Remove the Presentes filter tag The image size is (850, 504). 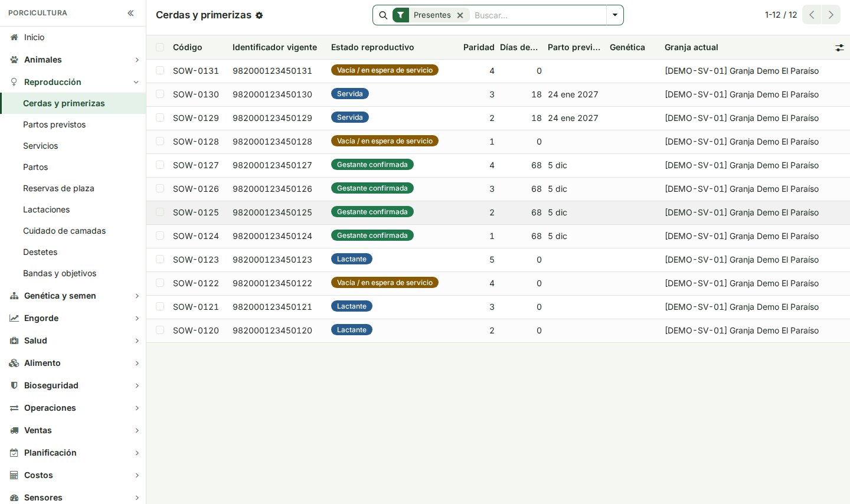(460, 15)
